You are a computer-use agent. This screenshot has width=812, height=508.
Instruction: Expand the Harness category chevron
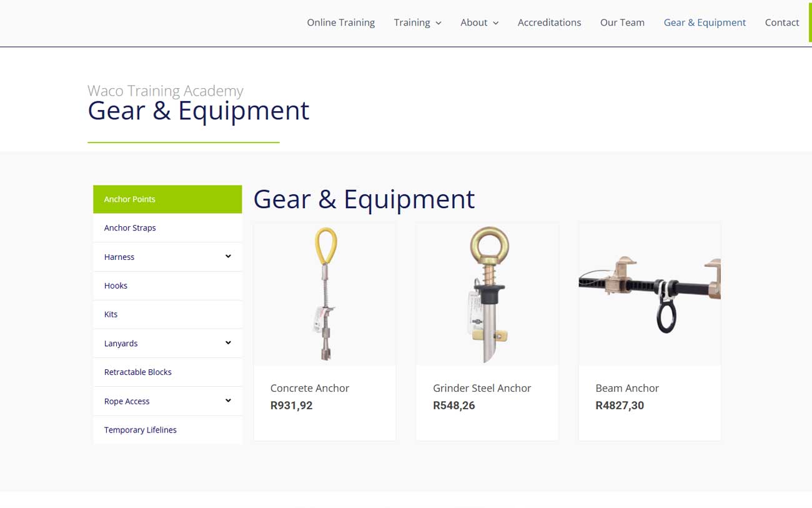(x=228, y=256)
